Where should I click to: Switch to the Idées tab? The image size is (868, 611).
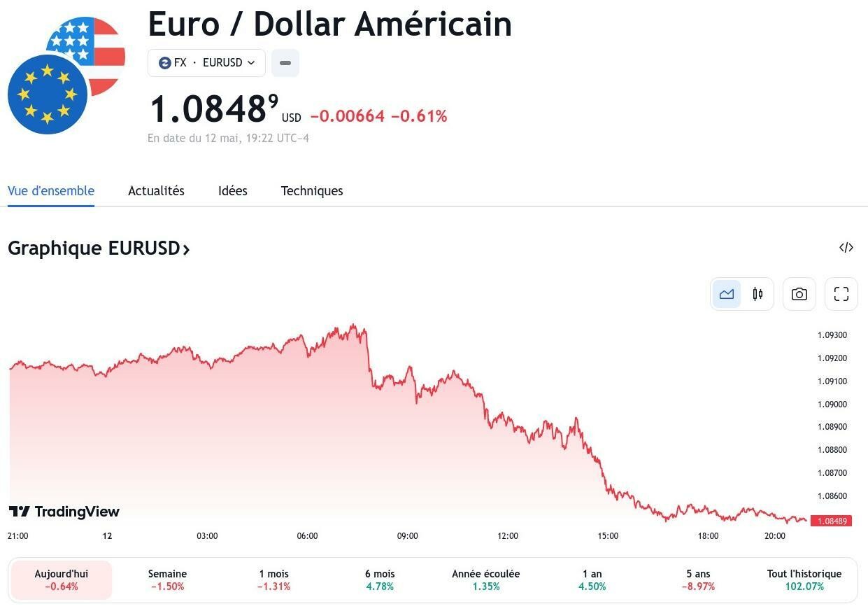click(x=233, y=191)
